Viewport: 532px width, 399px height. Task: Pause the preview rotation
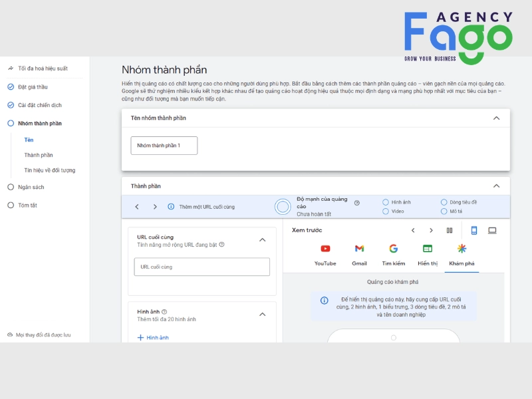point(450,230)
